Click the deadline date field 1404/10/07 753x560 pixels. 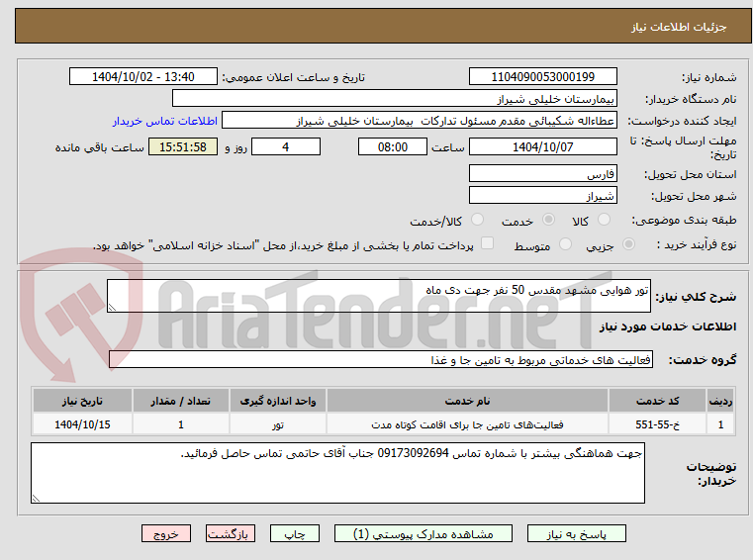tap(542, 146)
